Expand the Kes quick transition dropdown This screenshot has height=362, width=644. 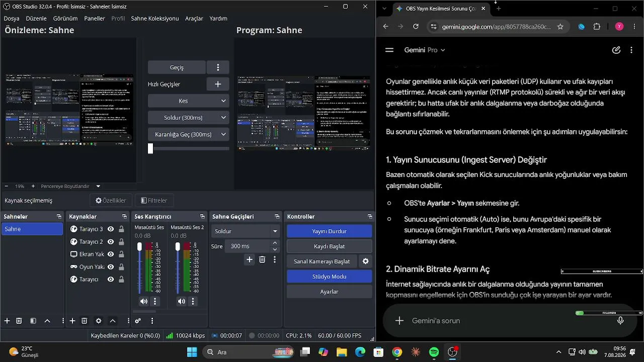(189, 101)
